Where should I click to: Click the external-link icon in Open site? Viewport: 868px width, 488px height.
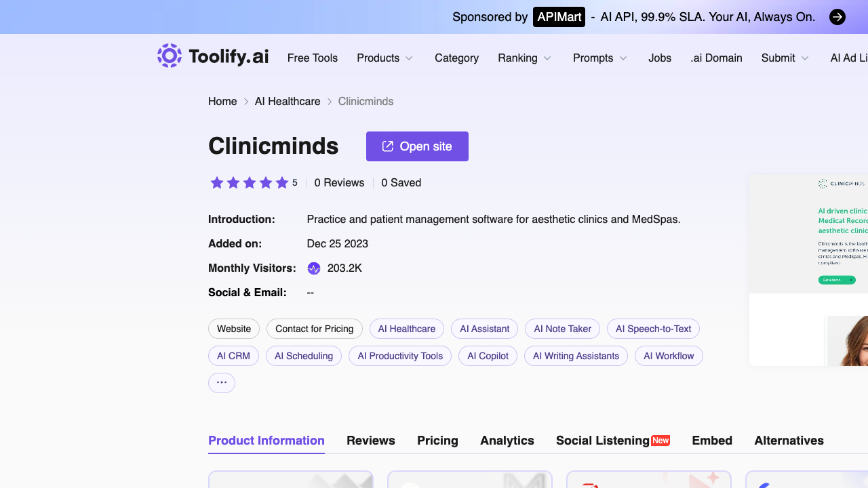[388, 146]
